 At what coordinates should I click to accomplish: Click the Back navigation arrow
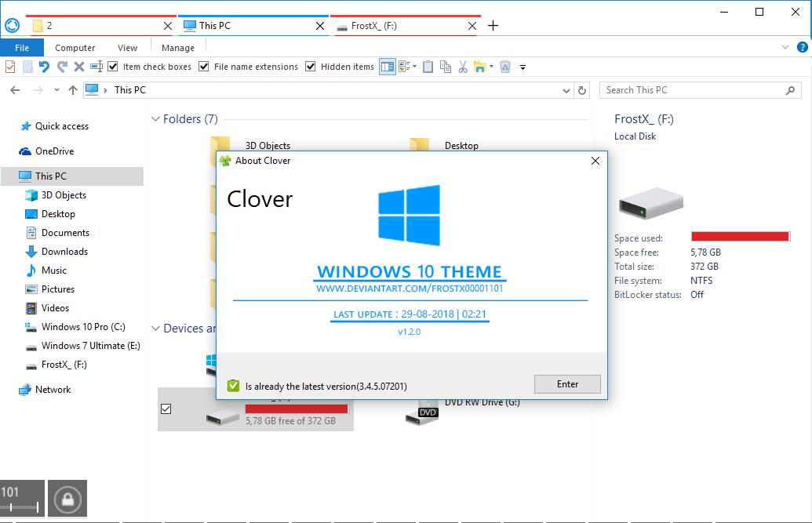[x=15, y=90]
